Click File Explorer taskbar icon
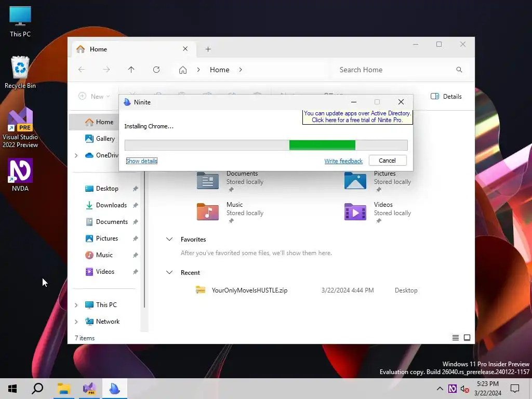This screenshot has width=532, height=399. click(64, 389)
